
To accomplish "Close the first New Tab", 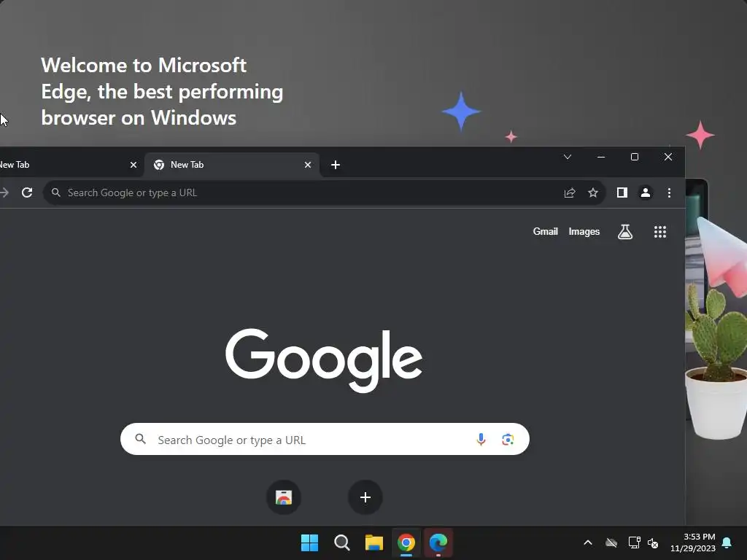I will [133, 165].
